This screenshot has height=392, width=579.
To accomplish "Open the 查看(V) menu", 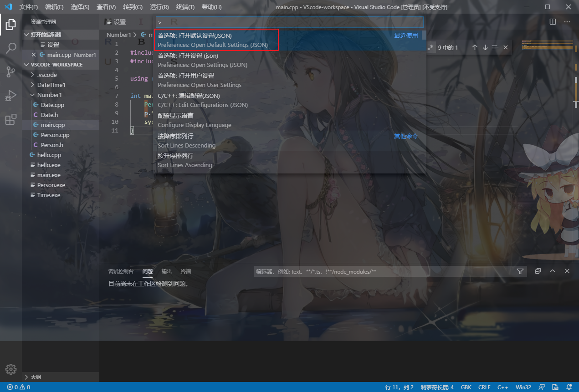I will tap(106, 7).
